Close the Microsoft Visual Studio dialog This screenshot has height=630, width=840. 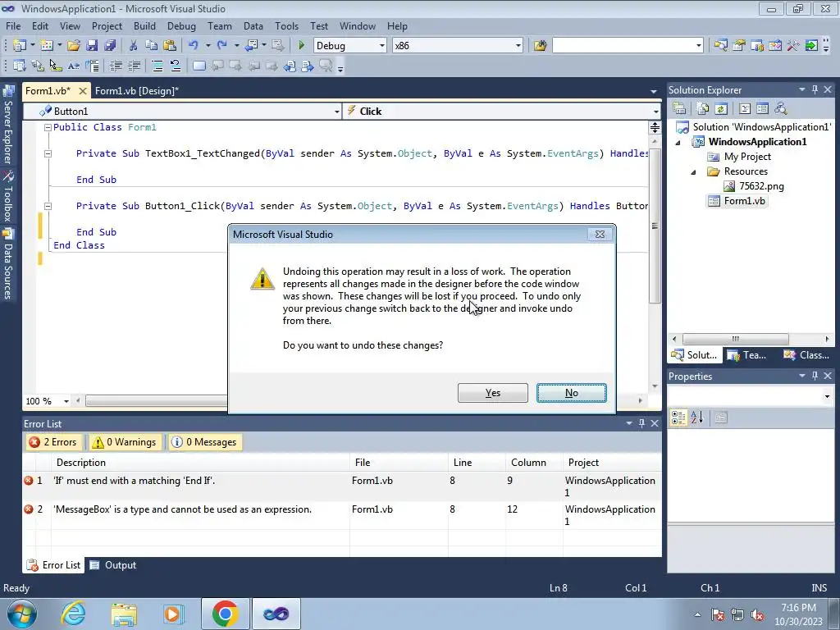coord(600,234)
